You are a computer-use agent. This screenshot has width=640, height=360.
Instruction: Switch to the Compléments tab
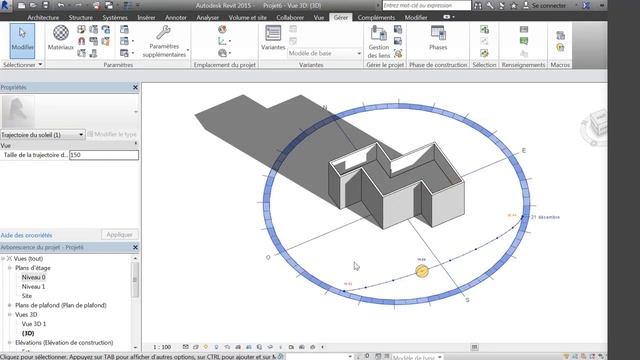pyautogui.click(x=376, y=18)
